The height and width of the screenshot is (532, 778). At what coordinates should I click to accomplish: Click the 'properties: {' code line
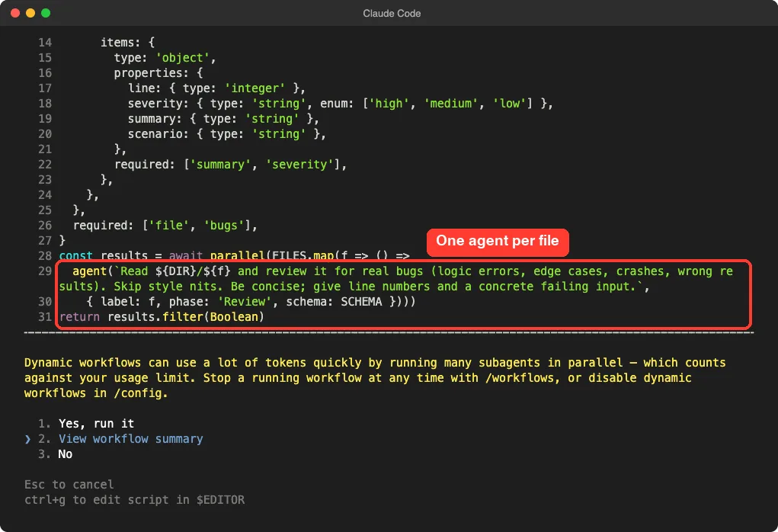(158, 73)
